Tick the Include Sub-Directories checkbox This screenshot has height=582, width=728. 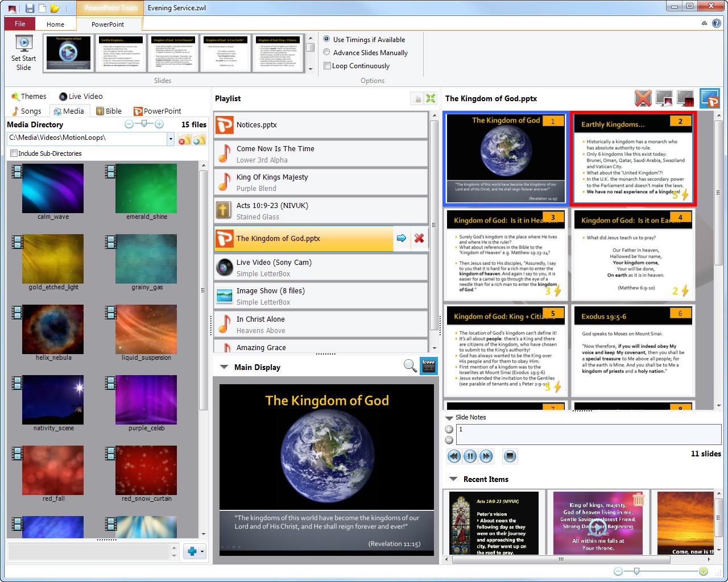pos(14,153)
